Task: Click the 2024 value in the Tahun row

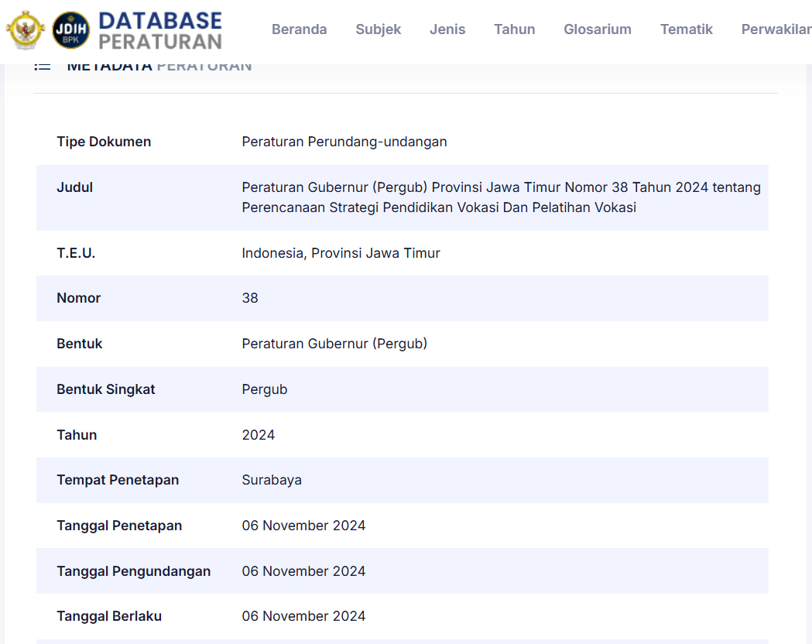Action: [x=258, y=435]
